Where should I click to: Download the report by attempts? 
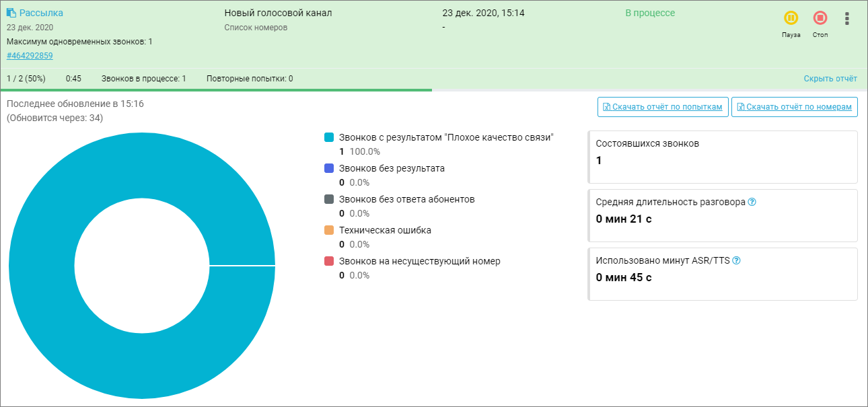[663, 107]
